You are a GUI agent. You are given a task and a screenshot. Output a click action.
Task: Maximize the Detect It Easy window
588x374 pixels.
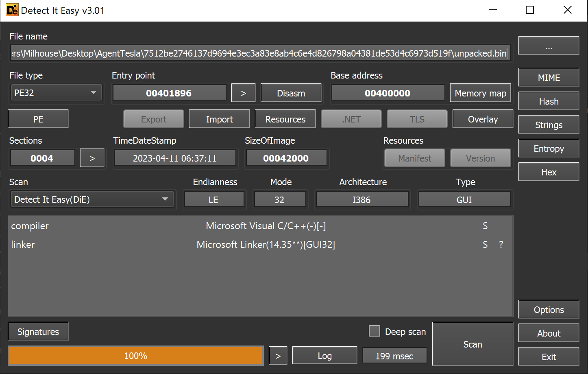click(530, 10)
